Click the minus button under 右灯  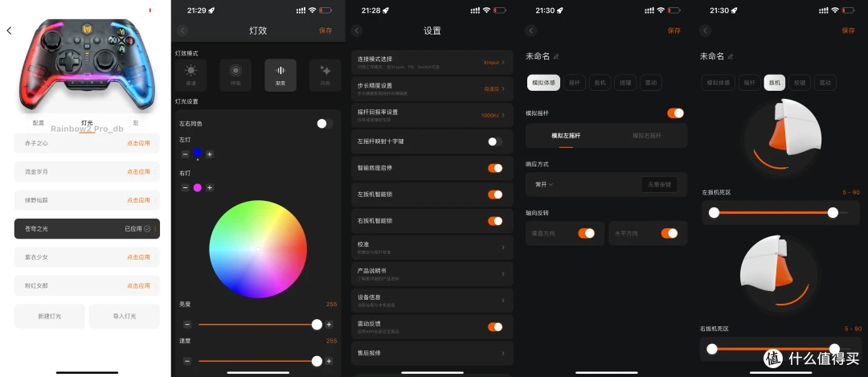(185, 187)
